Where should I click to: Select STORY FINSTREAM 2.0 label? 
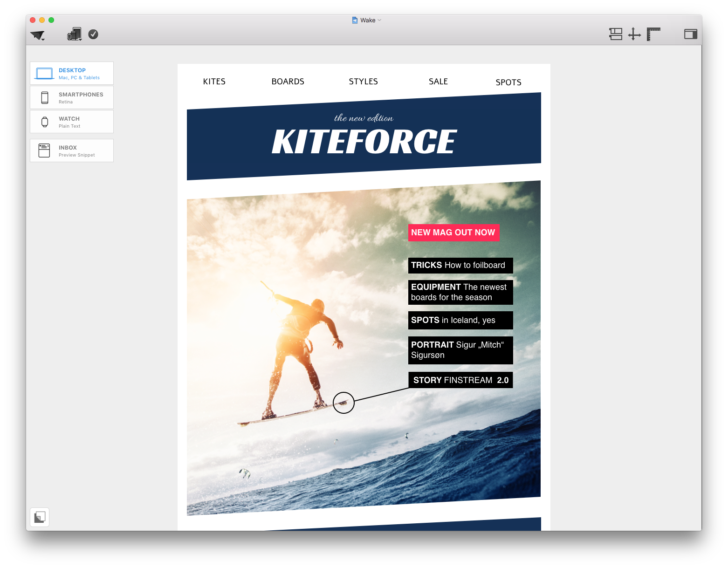point(460,380)
